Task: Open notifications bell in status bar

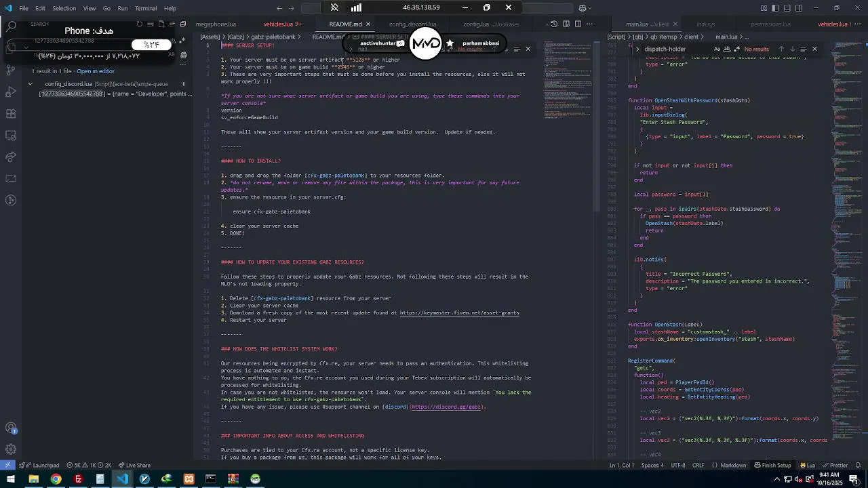Action: [856, 465]
